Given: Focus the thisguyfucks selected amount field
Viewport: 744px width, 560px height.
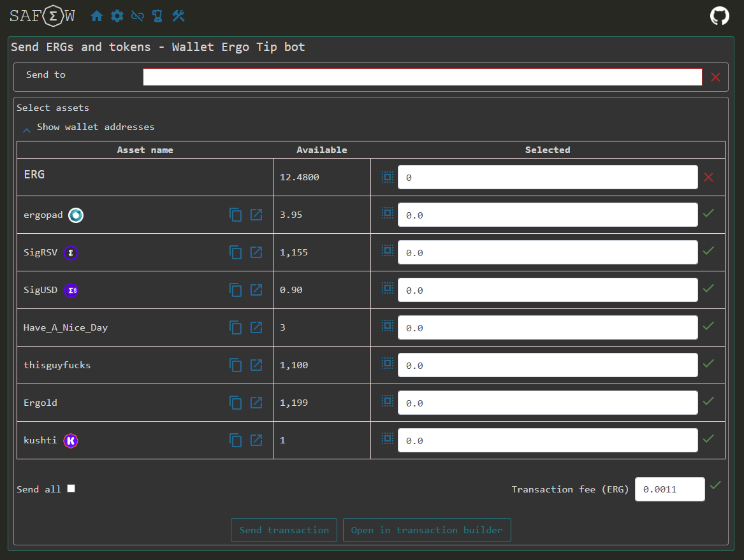Looking at the screenshot, I should [548, 365].
